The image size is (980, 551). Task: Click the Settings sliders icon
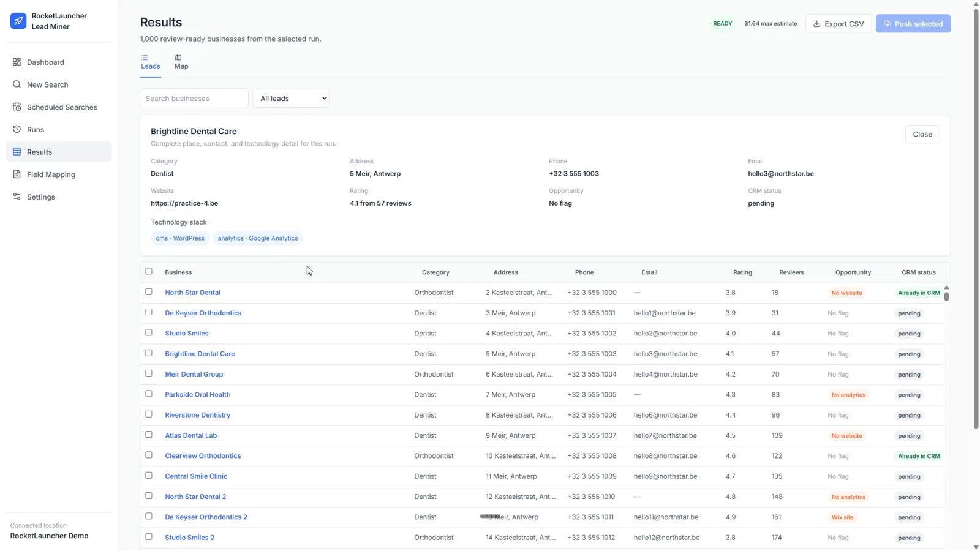coord(17,197)
